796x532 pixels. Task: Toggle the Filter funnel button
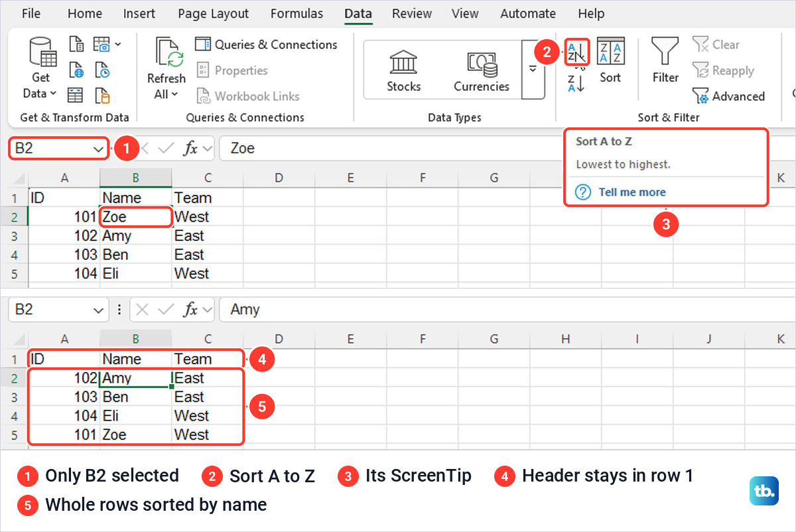[x=665, y=61]
